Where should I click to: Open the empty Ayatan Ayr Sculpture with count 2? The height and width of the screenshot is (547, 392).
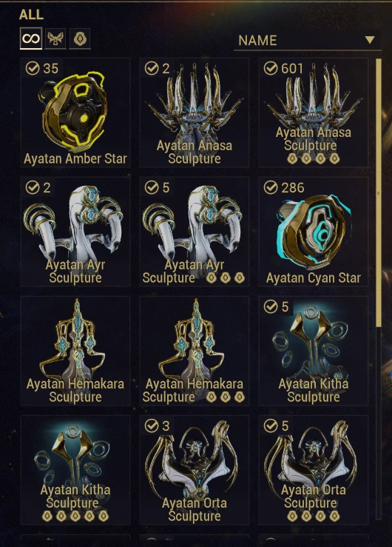click(x=75, y=232)
